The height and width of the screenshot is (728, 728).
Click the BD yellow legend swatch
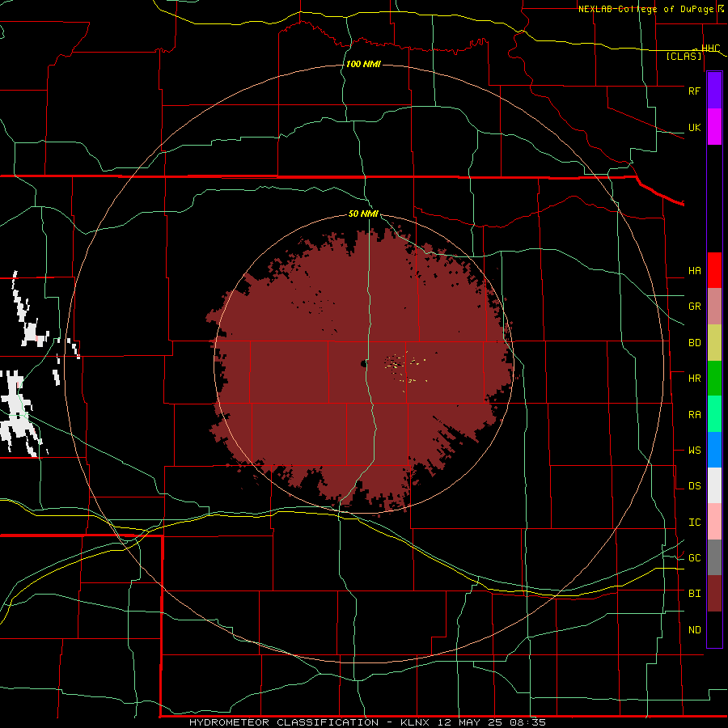pyautogui.click(x=714, y=343)
